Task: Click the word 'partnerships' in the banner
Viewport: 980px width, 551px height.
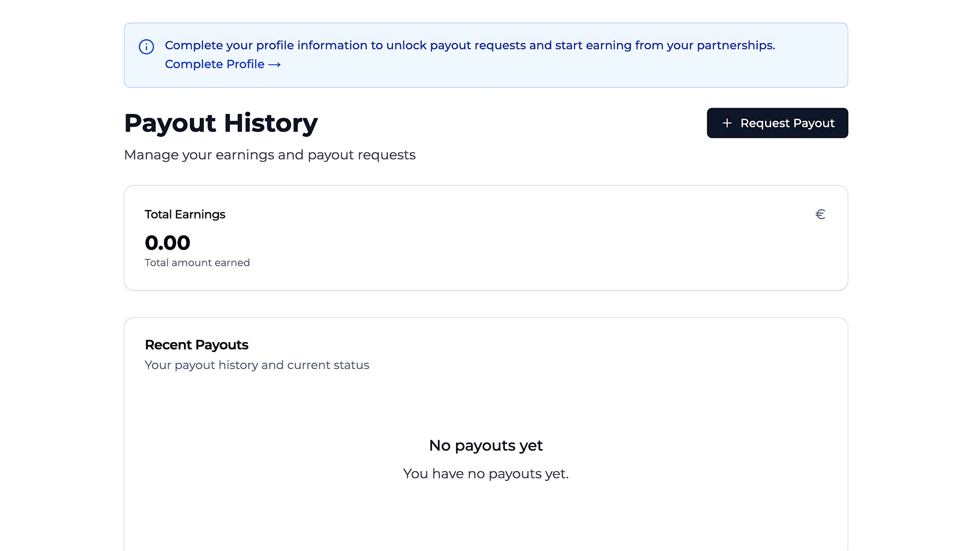Action: click(735, 46)
